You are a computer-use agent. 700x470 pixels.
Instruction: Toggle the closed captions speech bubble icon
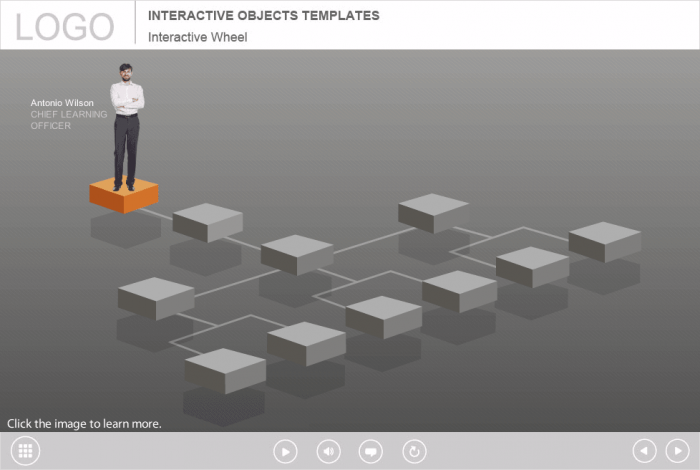point(371,451)
